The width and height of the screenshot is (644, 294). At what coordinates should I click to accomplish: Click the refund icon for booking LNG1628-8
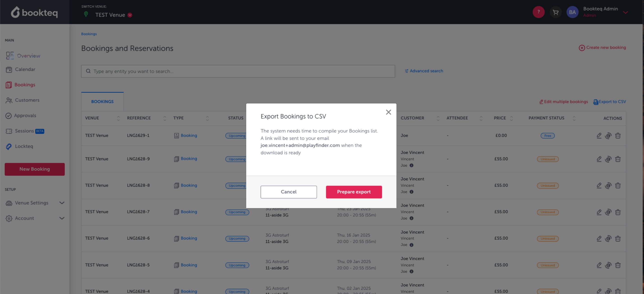[608, 185]
